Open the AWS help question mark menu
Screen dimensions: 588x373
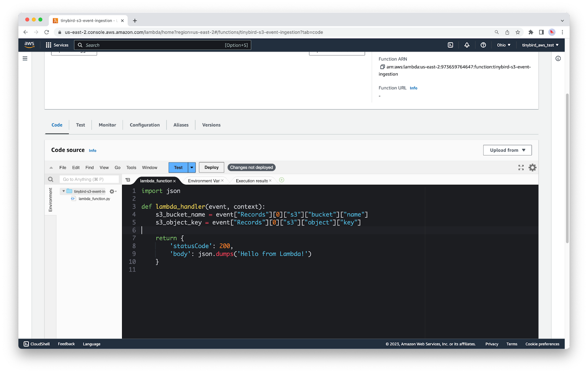[483, 45]
